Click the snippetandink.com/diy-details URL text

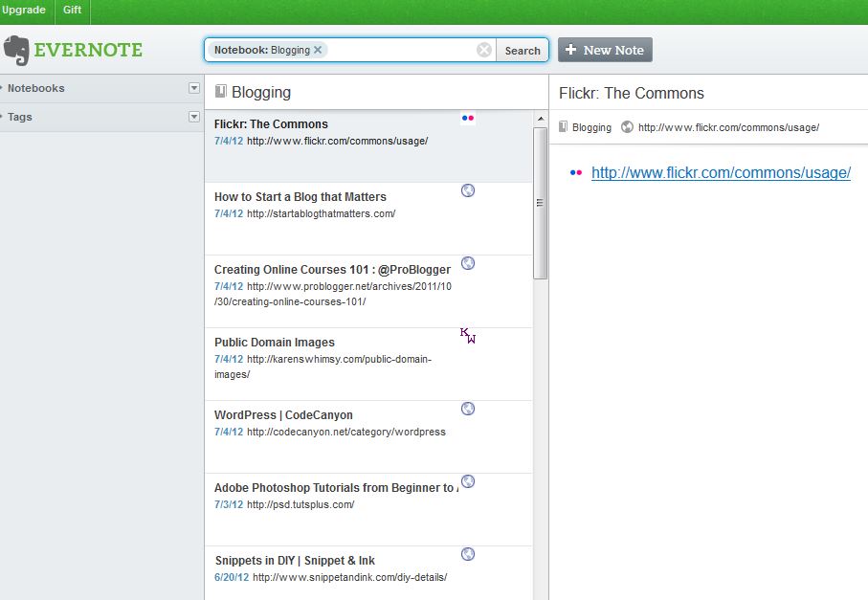pyautogui.click(x=350, y=577)
